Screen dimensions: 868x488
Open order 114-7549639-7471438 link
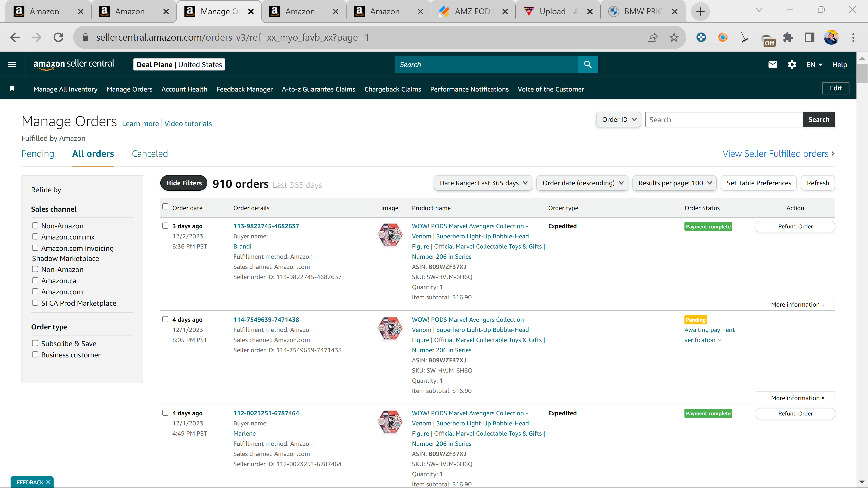coord(266,319)
